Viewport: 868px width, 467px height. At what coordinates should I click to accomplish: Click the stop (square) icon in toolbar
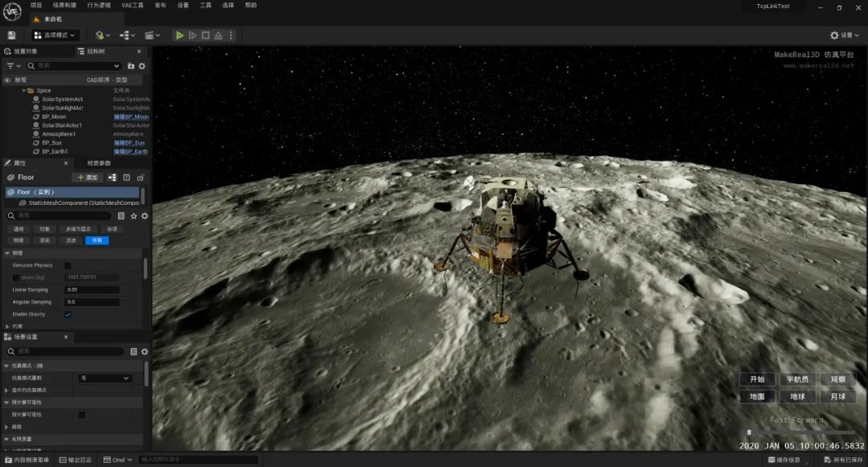click(x=206, y=35)
